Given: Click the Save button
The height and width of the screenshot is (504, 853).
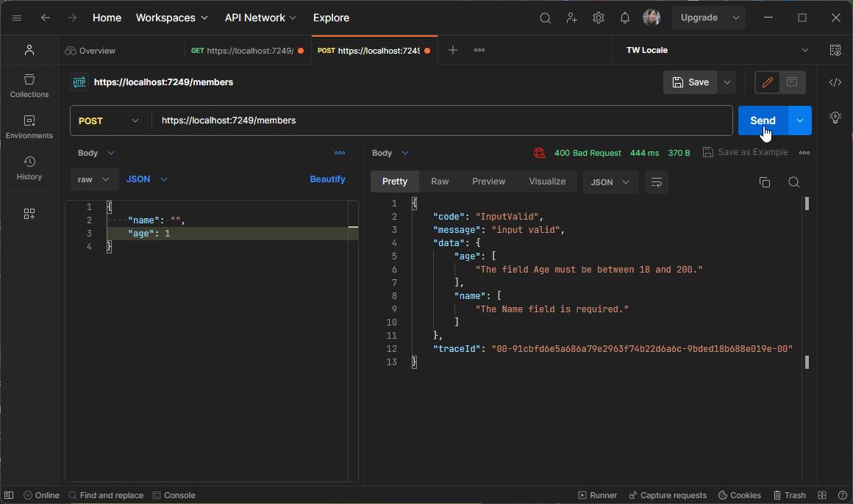Looking at the screenshot, I should click(690, 82).
